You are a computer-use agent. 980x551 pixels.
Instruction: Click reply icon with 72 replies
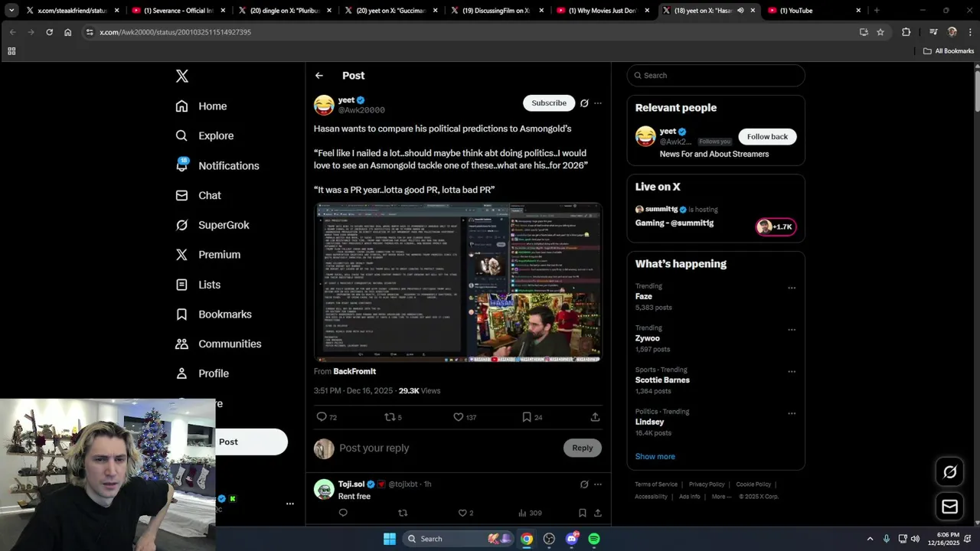click(327, 417)
